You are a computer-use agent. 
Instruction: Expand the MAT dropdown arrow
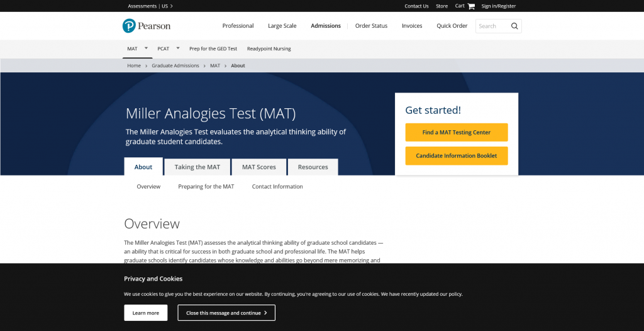147,48
